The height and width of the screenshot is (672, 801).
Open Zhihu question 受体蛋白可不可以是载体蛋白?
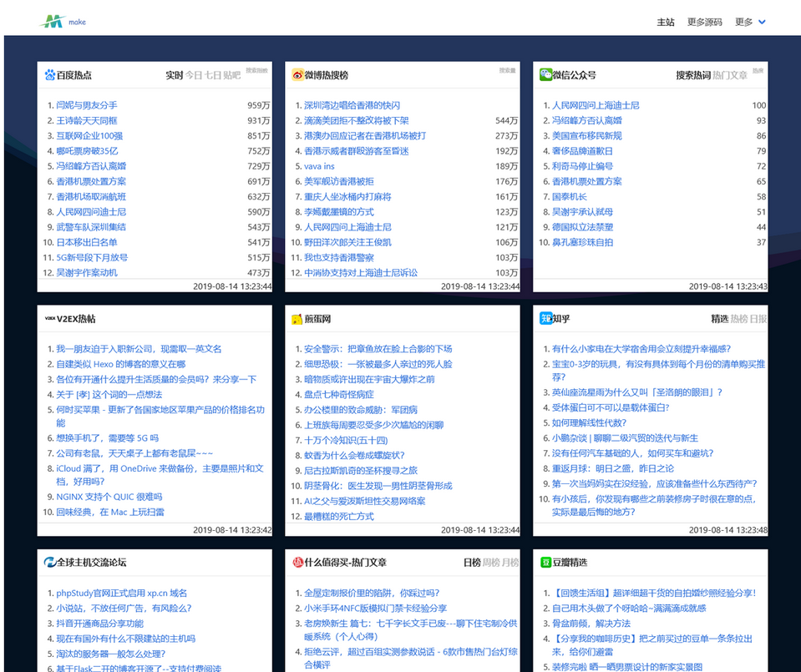611,407
